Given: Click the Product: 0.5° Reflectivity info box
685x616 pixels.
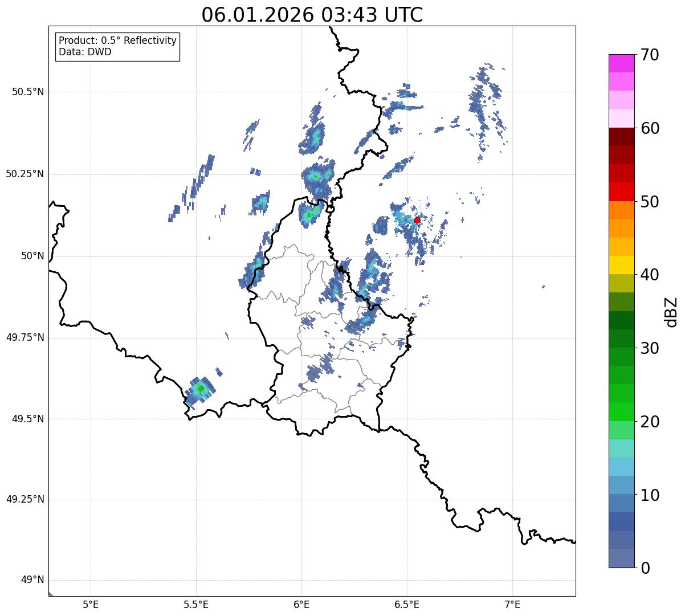Looking at the screenshot, I should coord(118,46).
